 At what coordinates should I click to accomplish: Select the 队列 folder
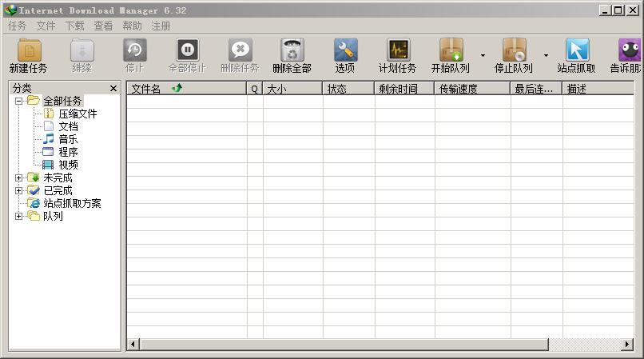(53, 216)
